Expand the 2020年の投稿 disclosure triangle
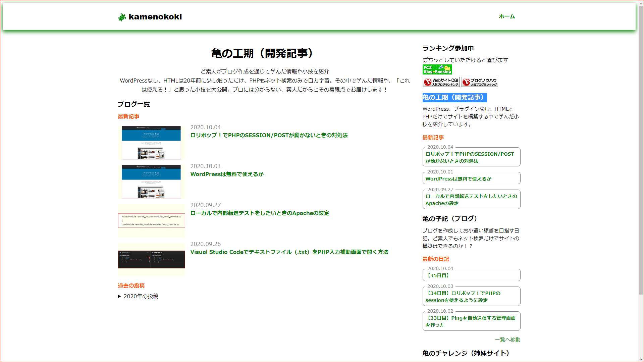 click(119, 296)
